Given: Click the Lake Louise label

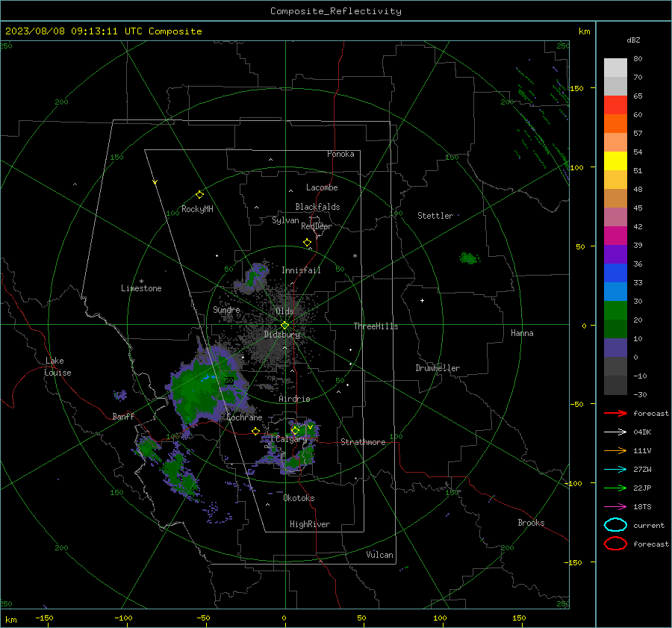Looking at the screenshot, I should click(57, 367).
